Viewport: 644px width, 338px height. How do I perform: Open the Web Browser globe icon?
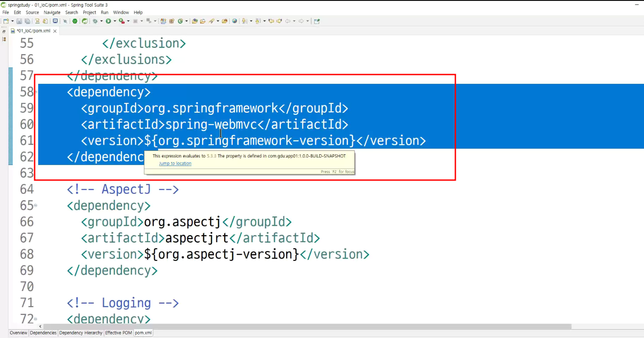click(234, 21)
